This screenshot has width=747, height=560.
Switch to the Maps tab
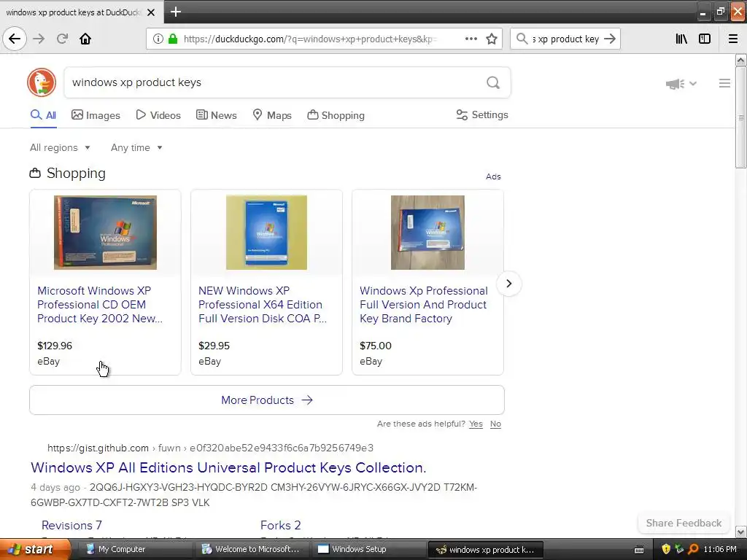coord(272,115)
